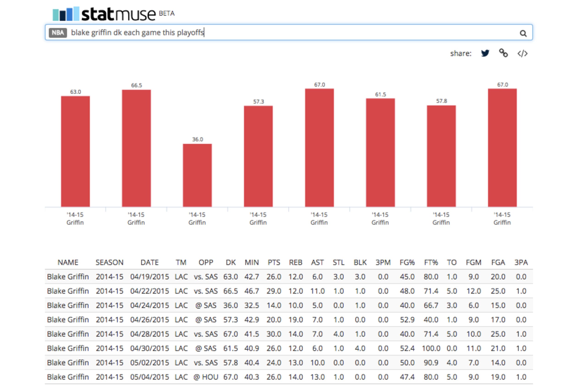Click the StatMuse logo

tap(104, 14)
